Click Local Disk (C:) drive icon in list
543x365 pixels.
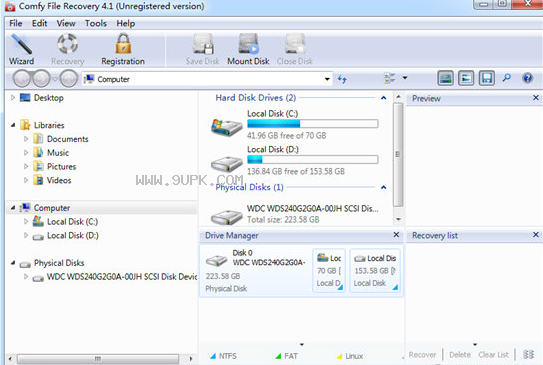[227, 127]
